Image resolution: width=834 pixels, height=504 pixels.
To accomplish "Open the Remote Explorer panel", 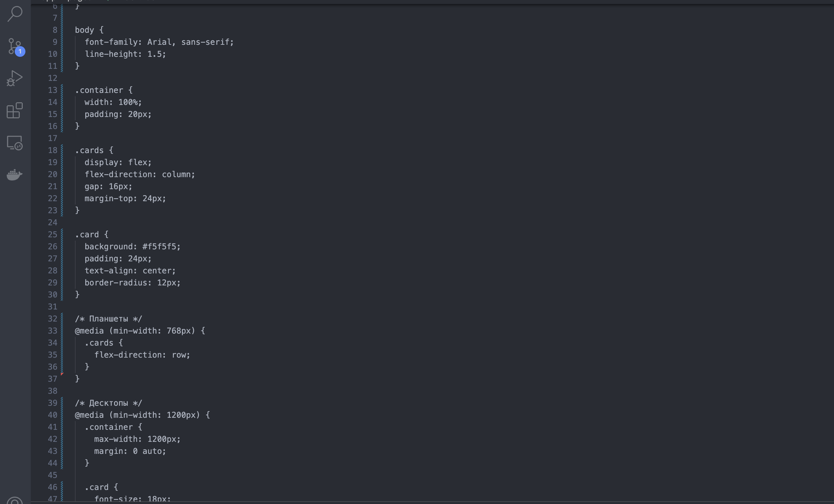I will click(x=15, y=143).
